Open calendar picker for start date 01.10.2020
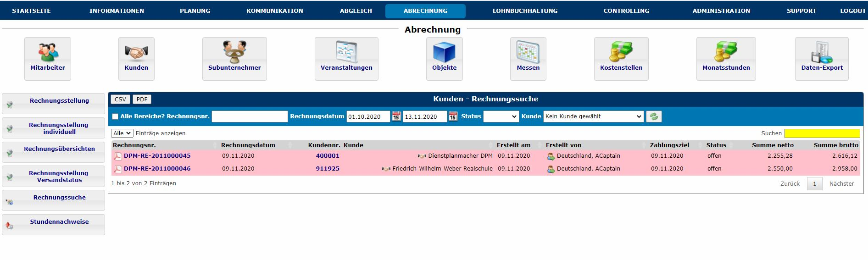Viewport: 868px width, 260px height. click(396, 116)
